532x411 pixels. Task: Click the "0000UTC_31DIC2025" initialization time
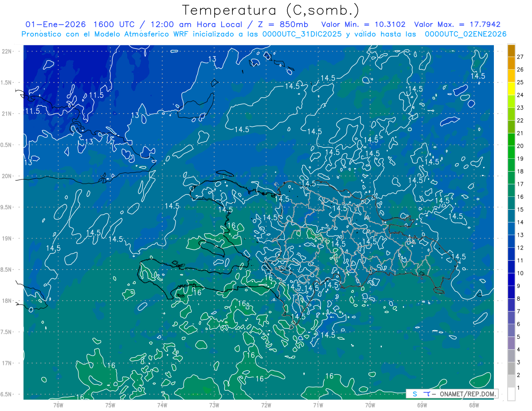[x=302, y=34]
